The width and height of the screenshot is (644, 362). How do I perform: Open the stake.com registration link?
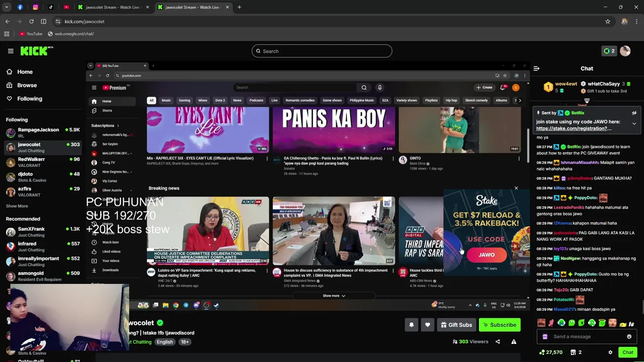coord(574,128)
